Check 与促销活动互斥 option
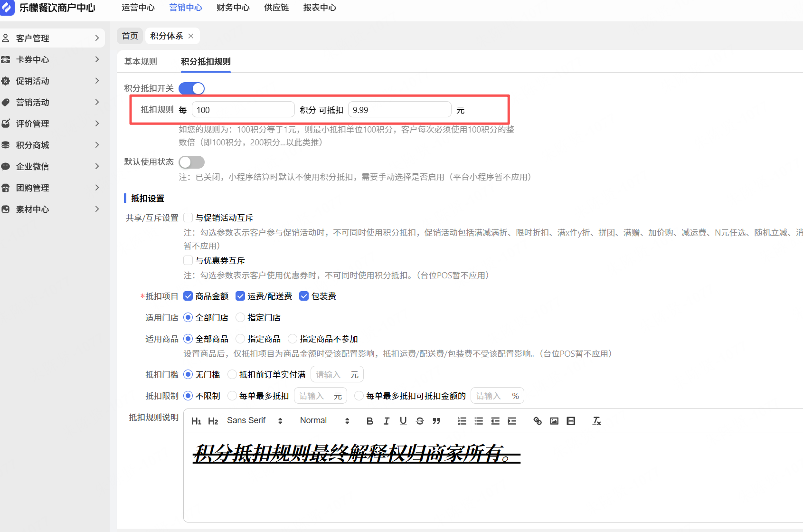The height and width of the screenshot is (532, 803). pyautogui.click(x=188, y=218)
